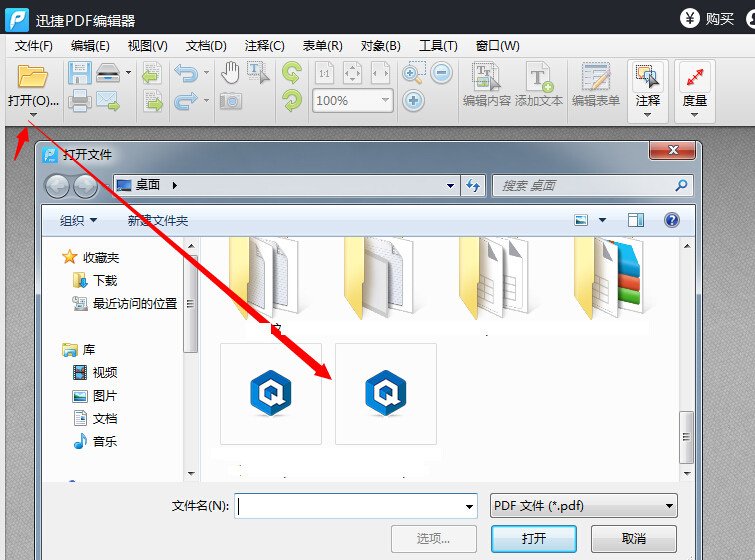Open the 注释(C) menu
The image size is (755, 560).
tap(264, 46)
